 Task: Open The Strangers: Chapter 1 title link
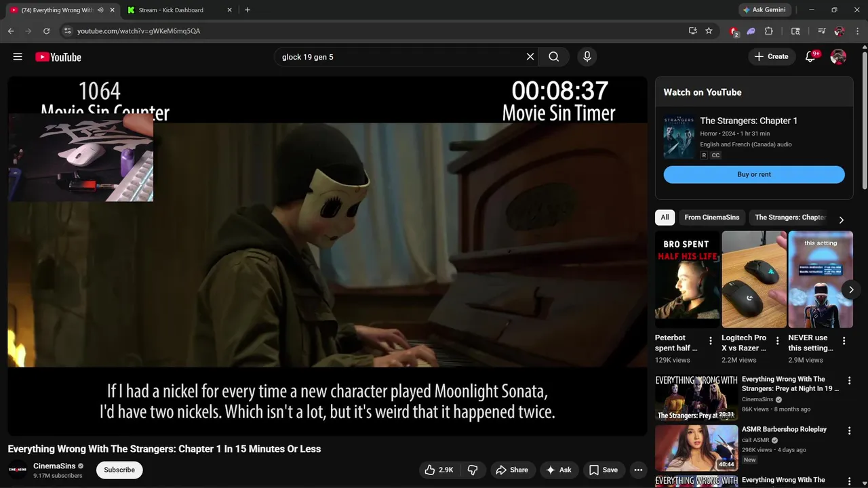(x=749, y=121)
